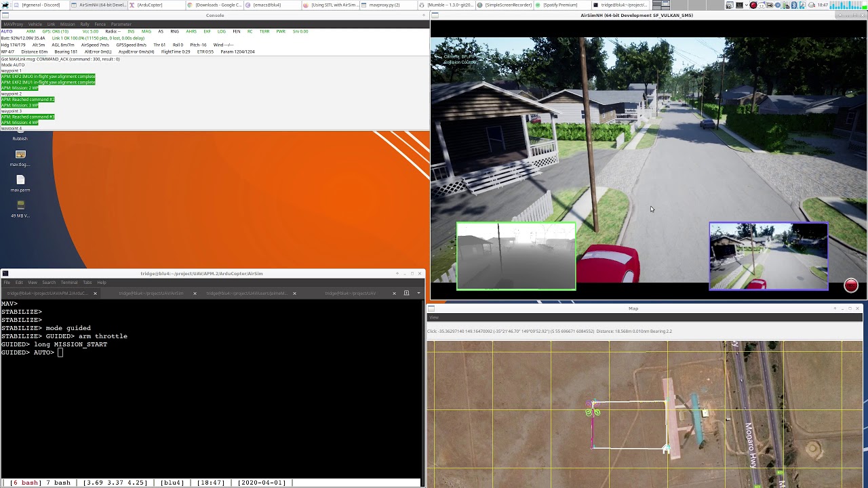Click the applications menu icon in the panel
Image resolution: width=868 pixels, height=488 pixels.
(x=5, y=5)
